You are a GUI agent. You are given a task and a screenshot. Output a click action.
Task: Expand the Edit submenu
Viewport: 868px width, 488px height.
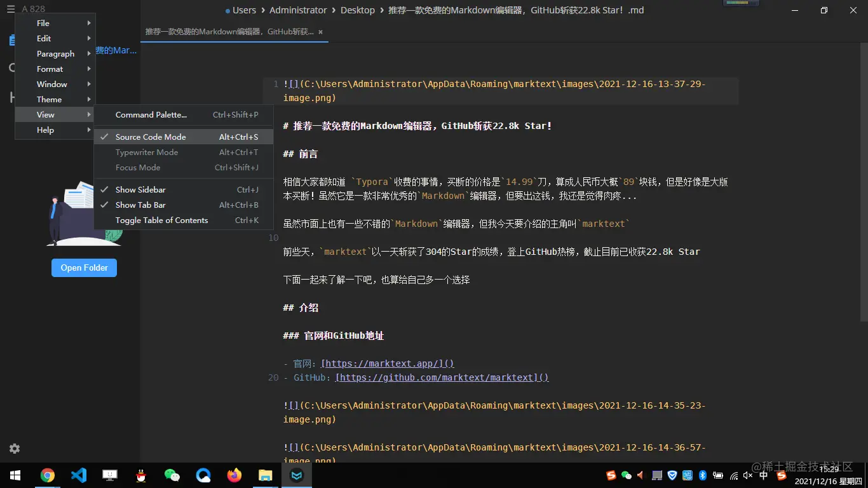pyautogui.click(x=55, y=38)
